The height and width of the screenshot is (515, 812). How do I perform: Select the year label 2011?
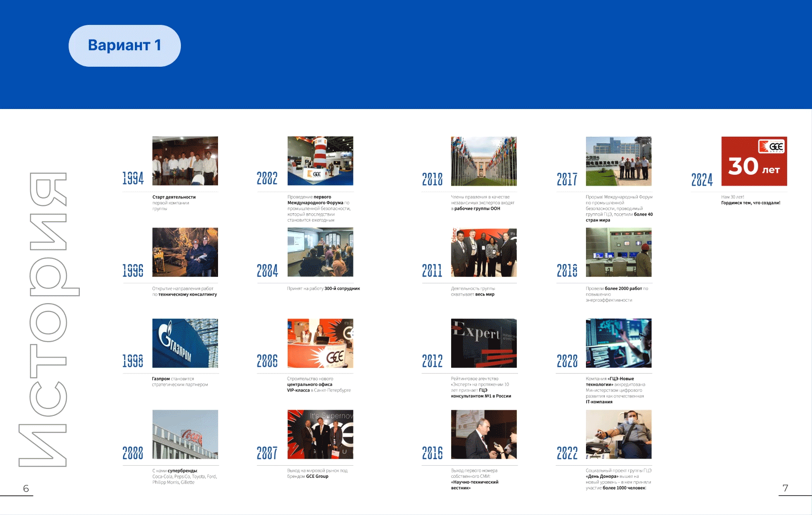(x=432, y=270)
